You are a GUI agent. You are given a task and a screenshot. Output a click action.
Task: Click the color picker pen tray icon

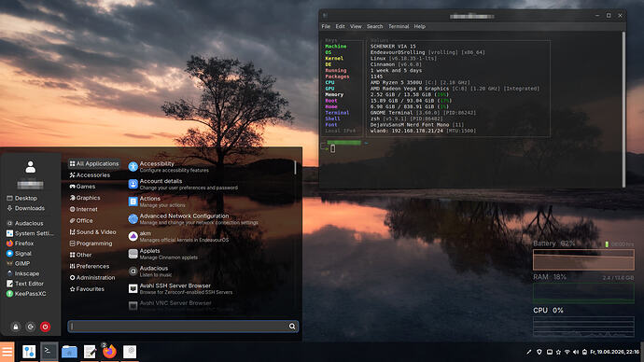[x=529, y=352]
